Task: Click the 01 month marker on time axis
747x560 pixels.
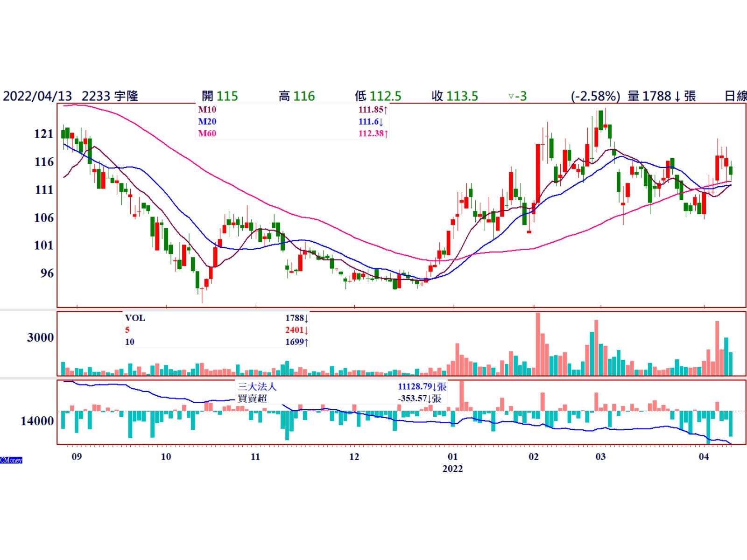Action: coord(452,456)
